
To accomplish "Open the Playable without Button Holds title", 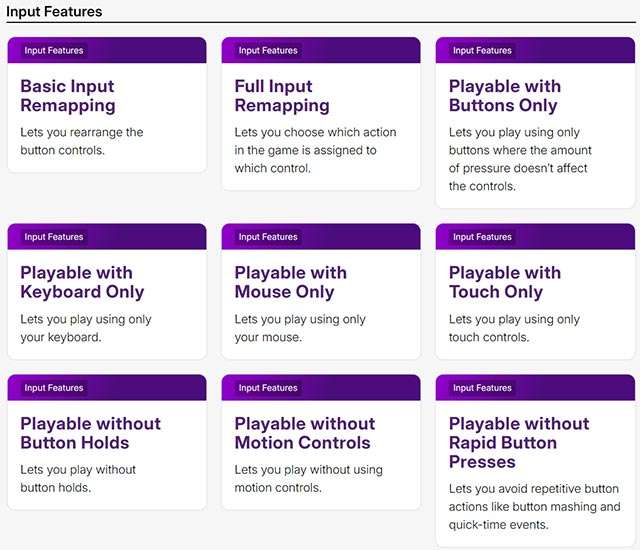I will [x=90, y=433].
